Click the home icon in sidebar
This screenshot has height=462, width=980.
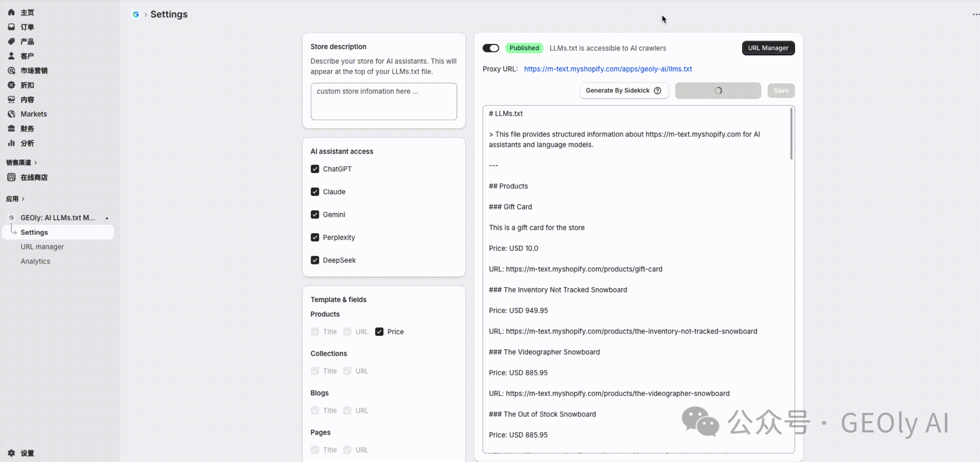pyautogui.click(x=11, y=13)
